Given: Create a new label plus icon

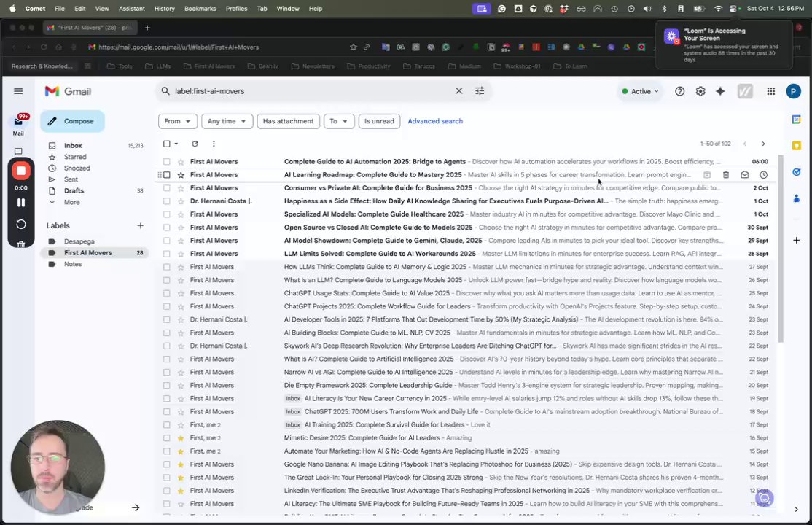Looking at the screenshot, I should (x=141, y=225).
